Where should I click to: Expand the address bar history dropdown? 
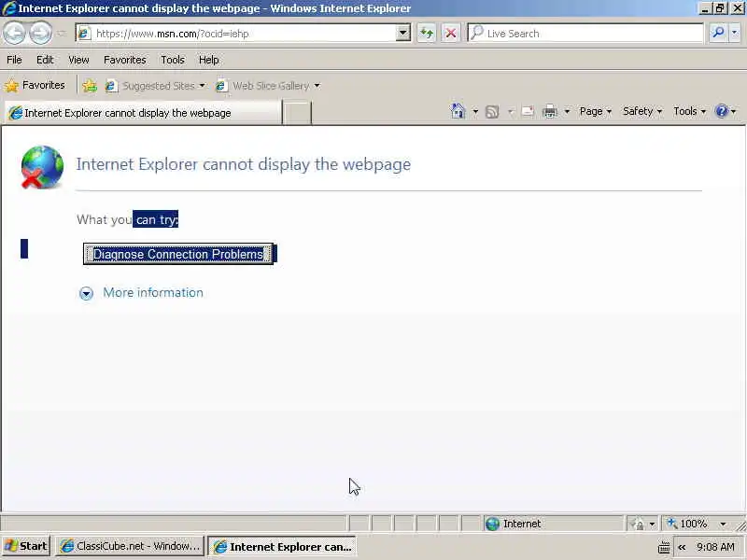point(403,33)
